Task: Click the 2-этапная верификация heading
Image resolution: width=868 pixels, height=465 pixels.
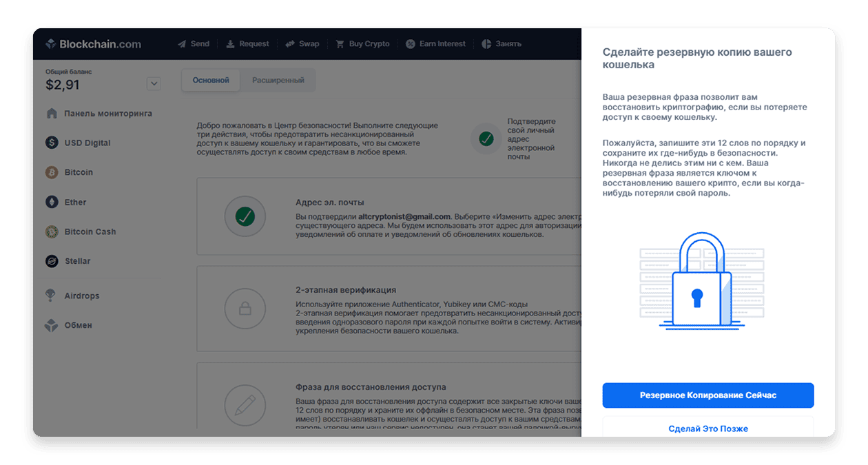Action: click(346, 290)
